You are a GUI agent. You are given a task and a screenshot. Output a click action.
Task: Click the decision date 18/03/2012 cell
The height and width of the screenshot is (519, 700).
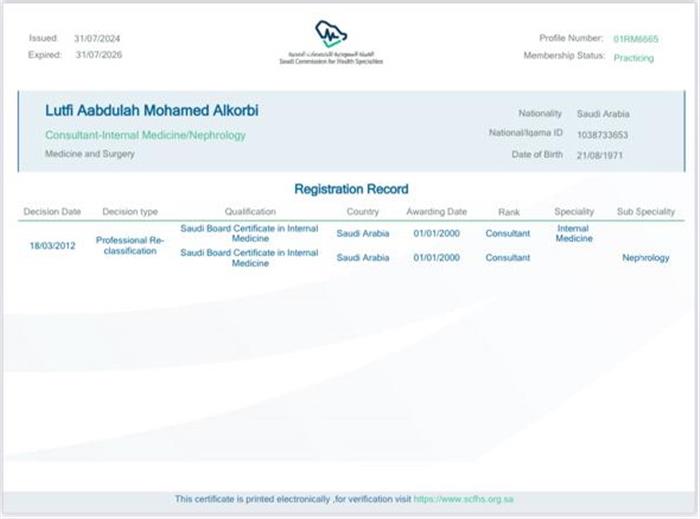52,245
